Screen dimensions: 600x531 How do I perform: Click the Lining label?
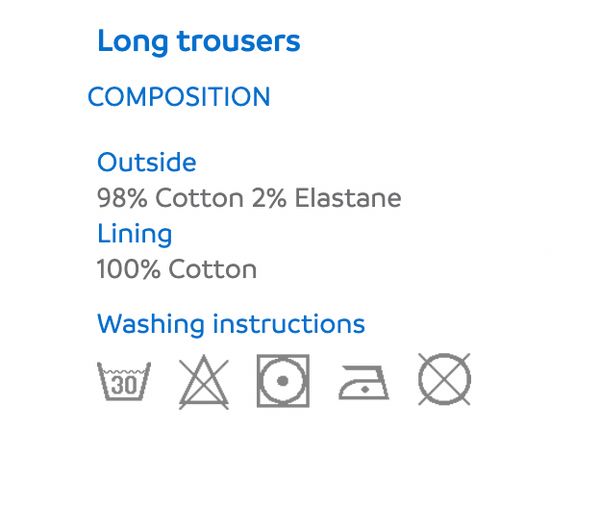click(x=134, y=234)
